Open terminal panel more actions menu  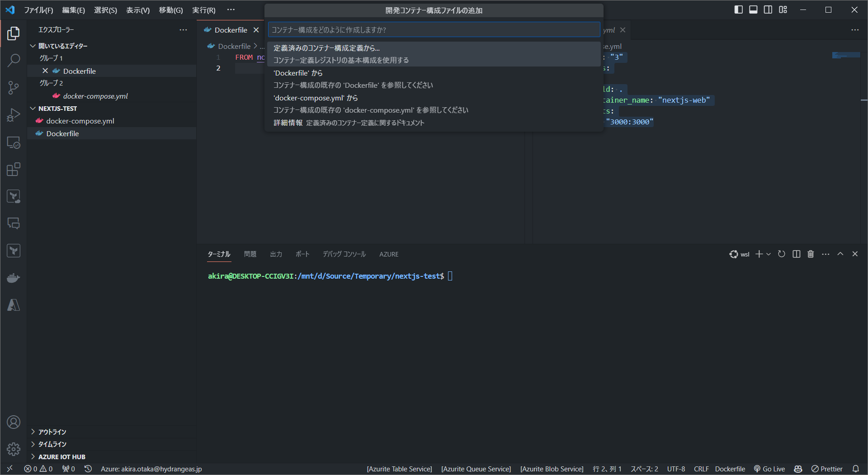[826, 254]
